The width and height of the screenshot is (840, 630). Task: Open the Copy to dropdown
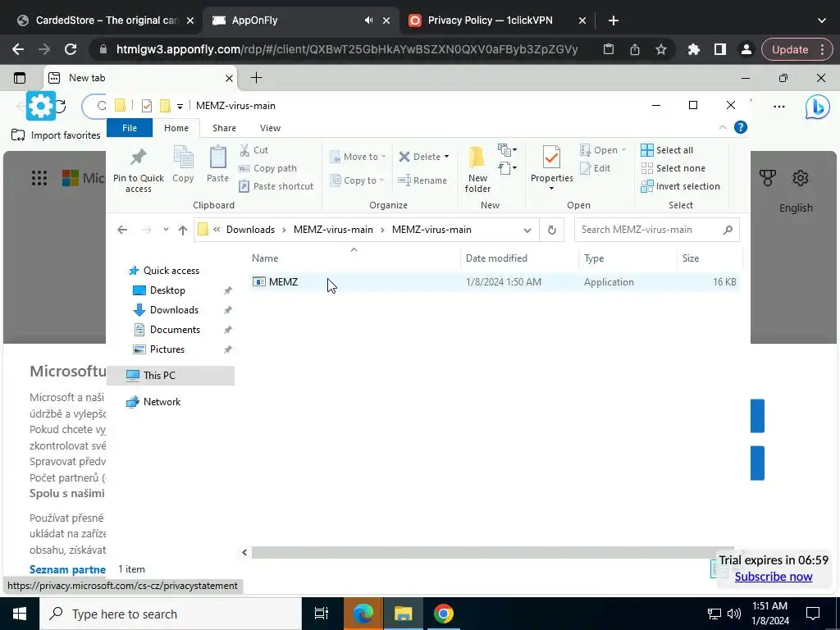[x=358, y=180]
